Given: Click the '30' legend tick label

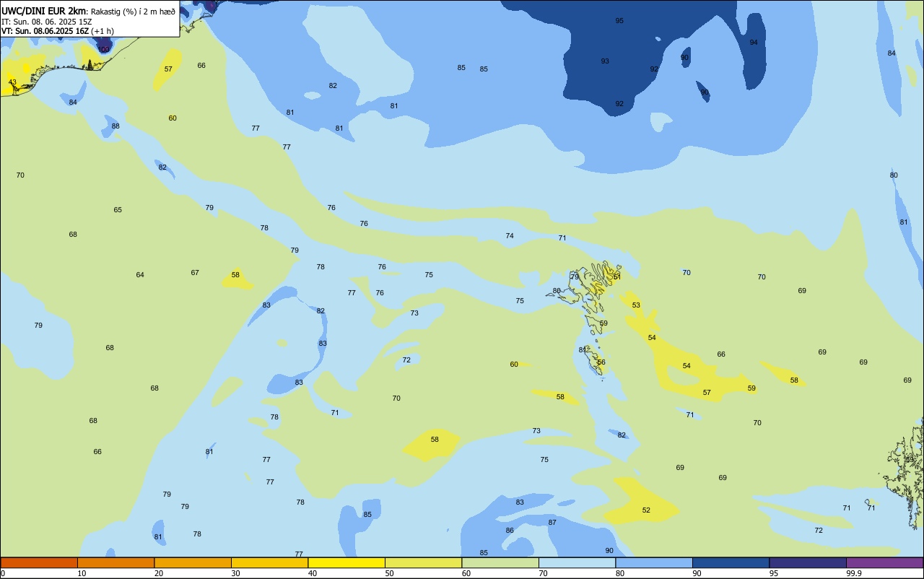Looking at the screenshot, I should [x=235, y=573].
